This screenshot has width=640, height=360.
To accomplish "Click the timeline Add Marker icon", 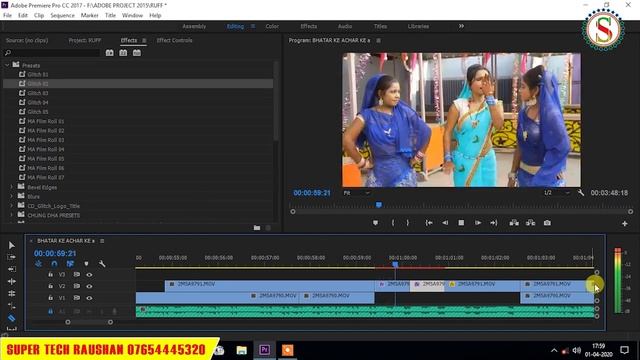I will point(86,264).
